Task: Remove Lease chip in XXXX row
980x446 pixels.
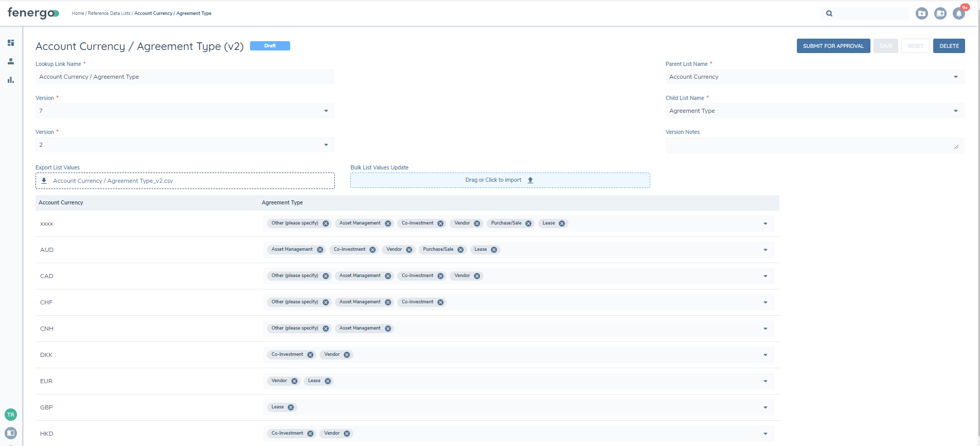Action: (x=562, y=224)
